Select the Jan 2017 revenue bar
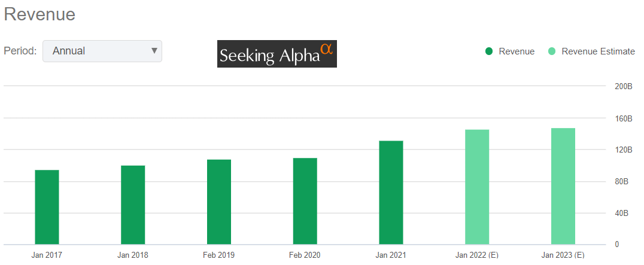 pyautogui.click(x=47, y=207)
